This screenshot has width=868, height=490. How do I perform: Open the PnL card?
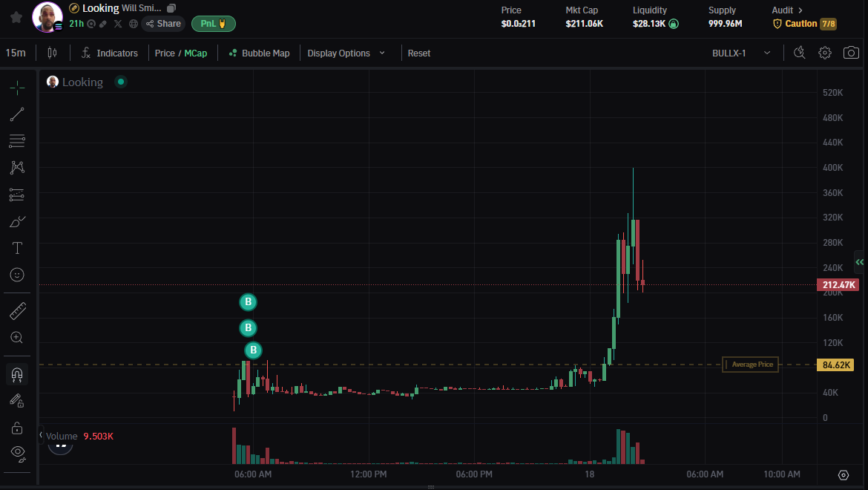(x=214, y=24)
